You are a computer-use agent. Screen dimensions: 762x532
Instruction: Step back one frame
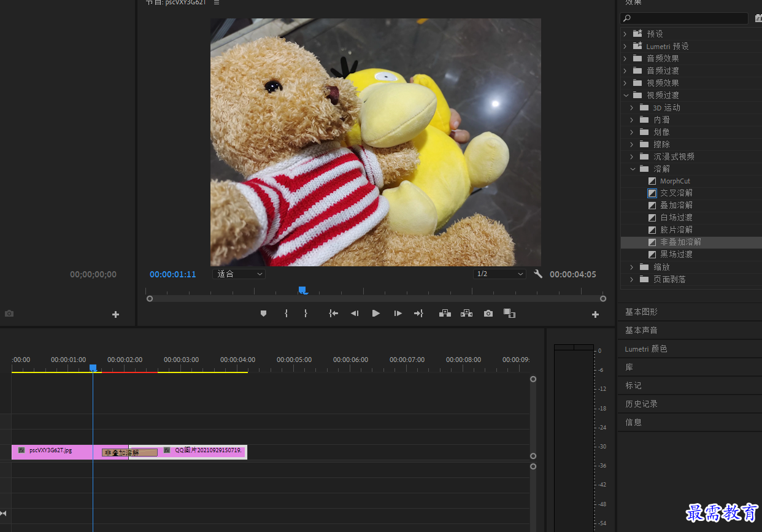(x=355, y=314)
